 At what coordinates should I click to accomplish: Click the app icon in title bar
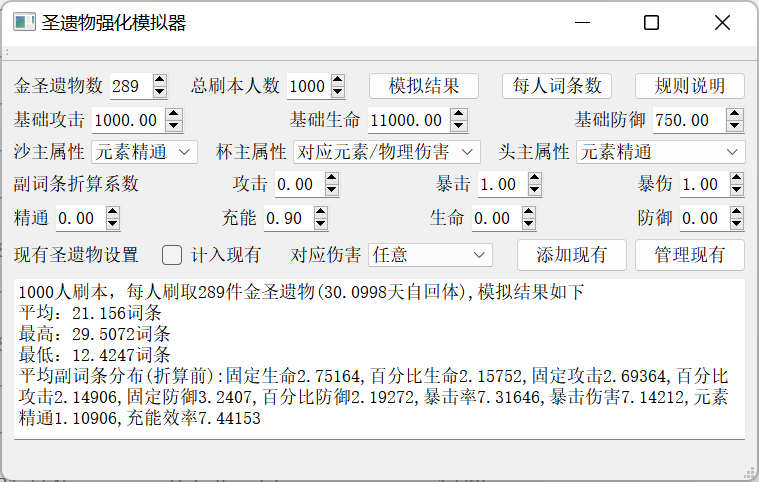click(24, 23)
